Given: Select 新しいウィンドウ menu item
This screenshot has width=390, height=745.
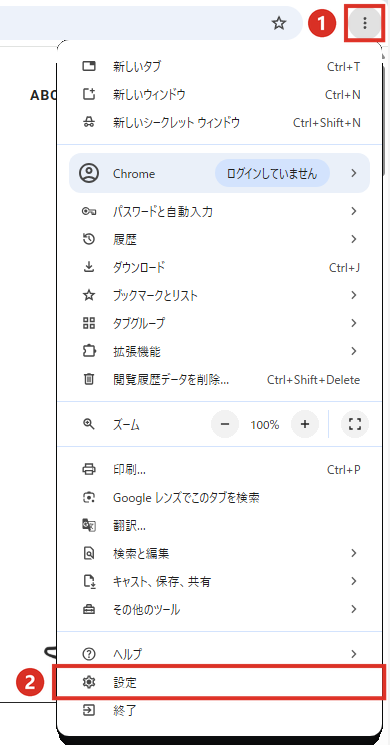Looking at the screenshot, I should pyautogui.click(x=219, y=95).
